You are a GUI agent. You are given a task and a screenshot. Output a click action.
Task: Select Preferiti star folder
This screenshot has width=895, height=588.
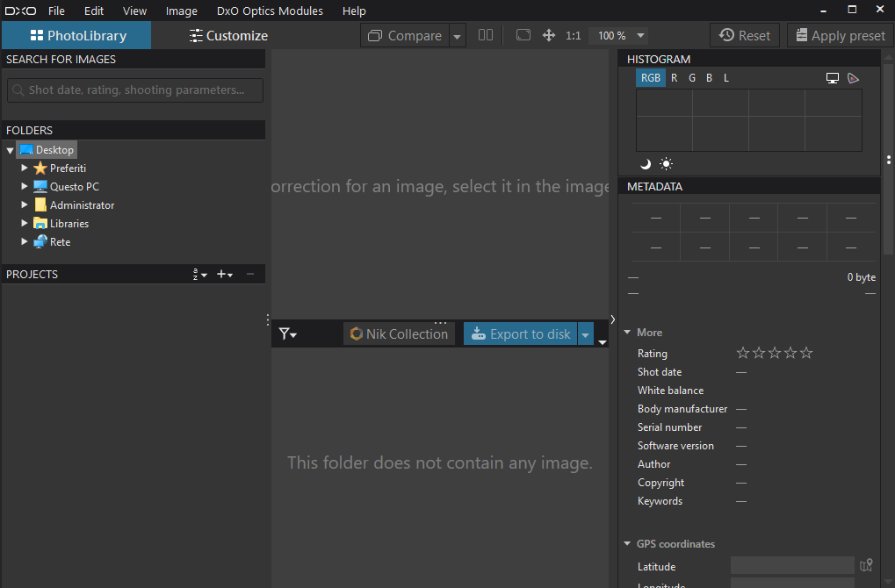(40, 169)
